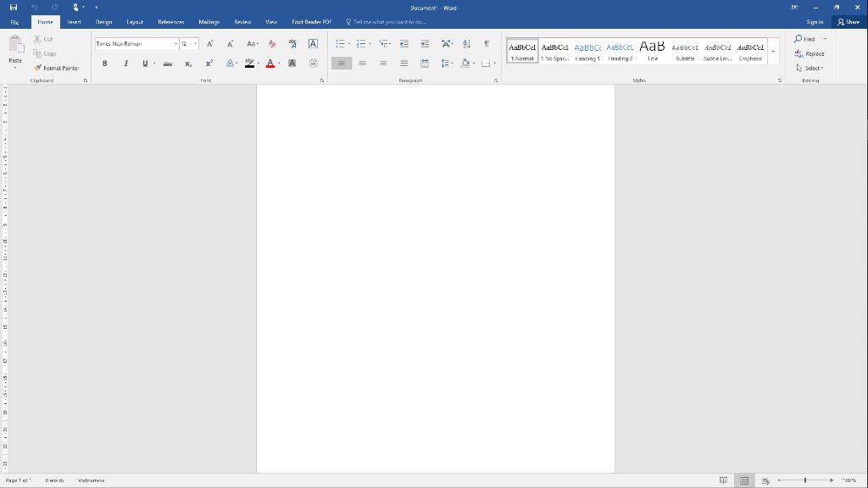Toggle Underline formatting

pos(145,64)
